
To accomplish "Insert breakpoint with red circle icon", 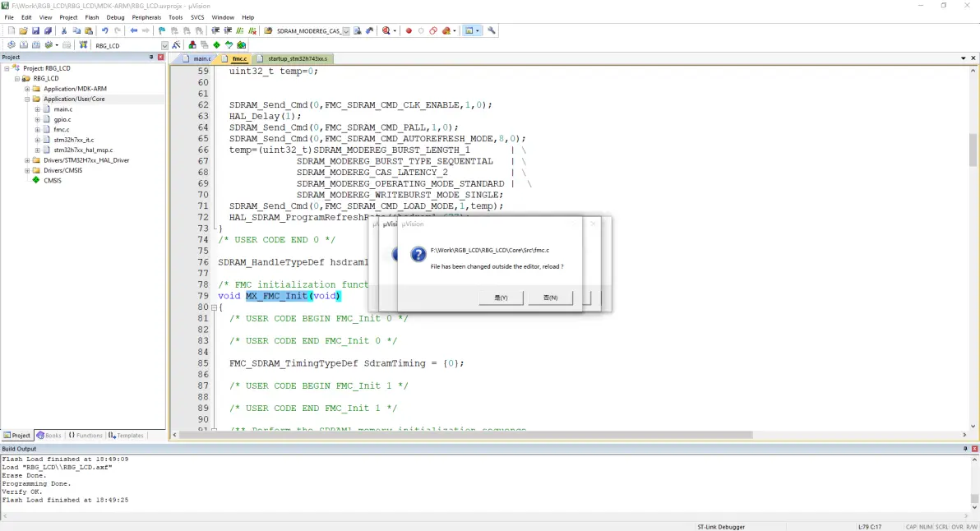I will (x=409, y=31).
